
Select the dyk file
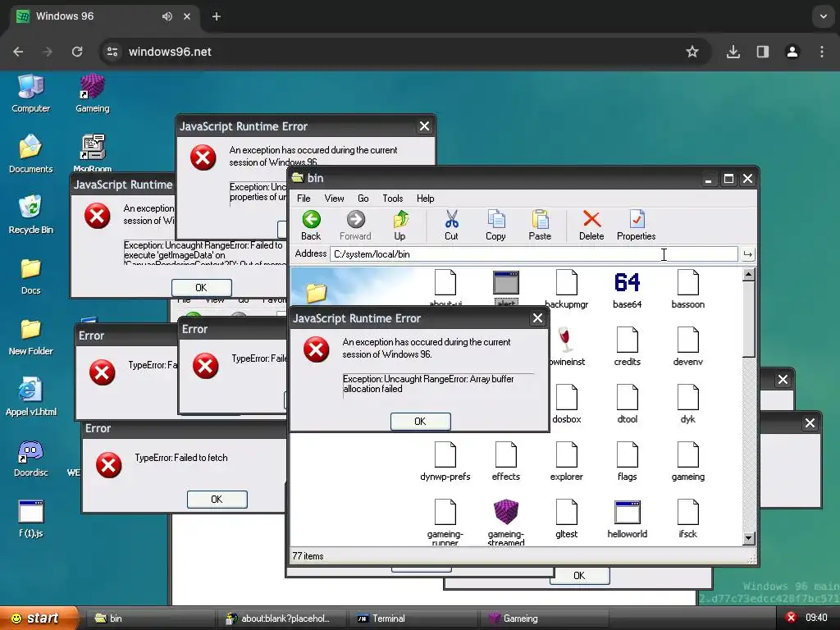[688, 404]
